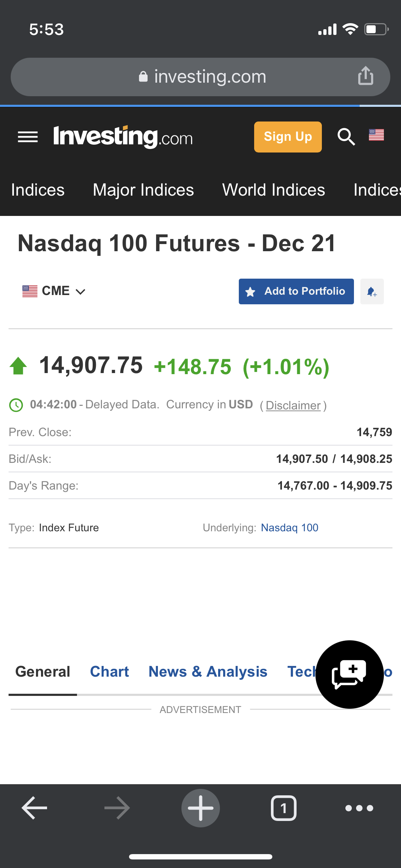This screenshot has width=401, height=868.
Task: Create a price alert with bell icon
Action: [372, 291]
